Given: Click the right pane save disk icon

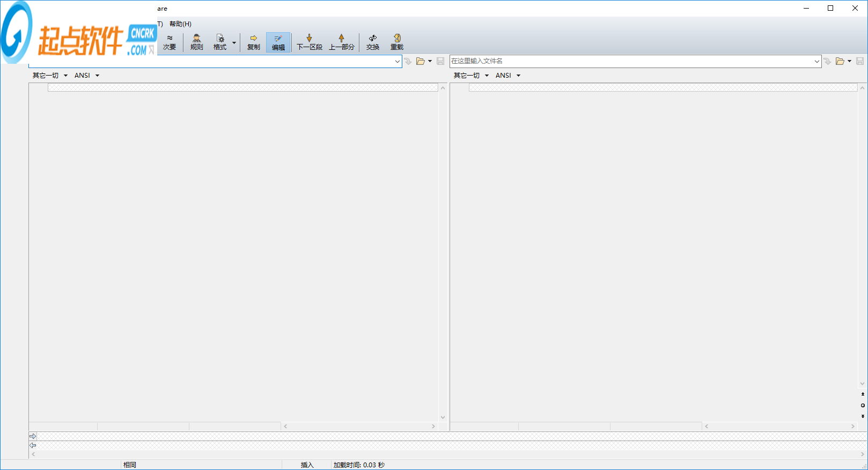Looking at the screenshot, I should click(860, 61).
